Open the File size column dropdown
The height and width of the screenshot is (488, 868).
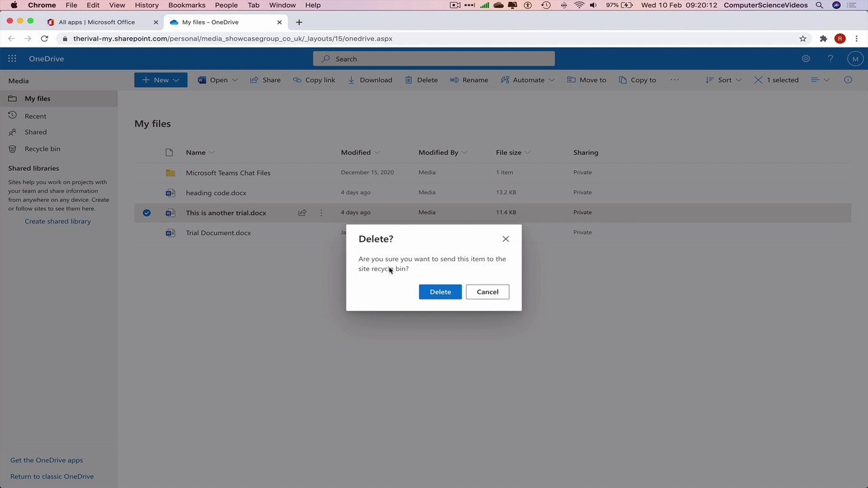click(513, 152)
